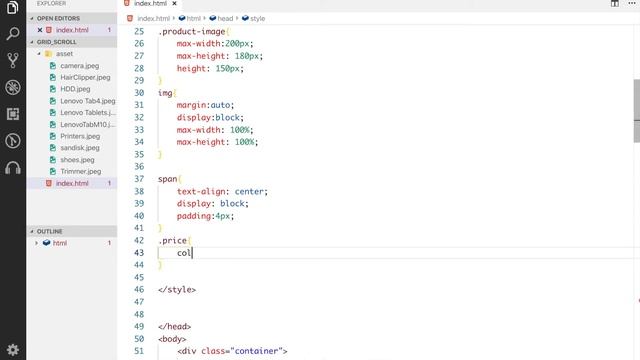Image resolution: width=640 pixels, height=360 pixels.
Task: Click the div class container line
Action: (x=232, y=351)
